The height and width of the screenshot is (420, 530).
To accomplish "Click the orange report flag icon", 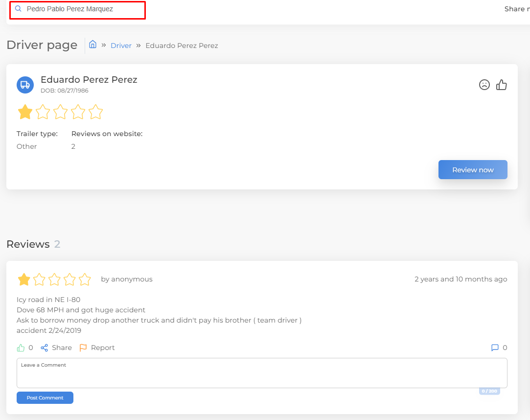I will click(83, 348).
